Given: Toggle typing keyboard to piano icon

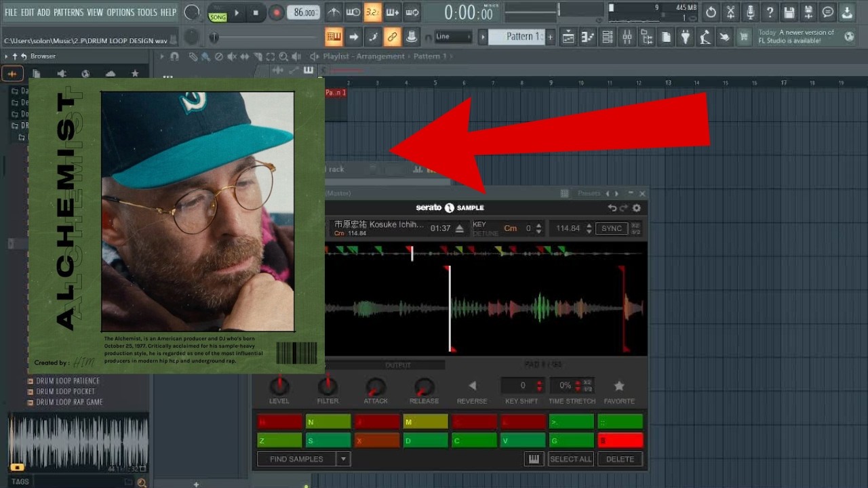Looking at the screenshot, I should (333, 37).
